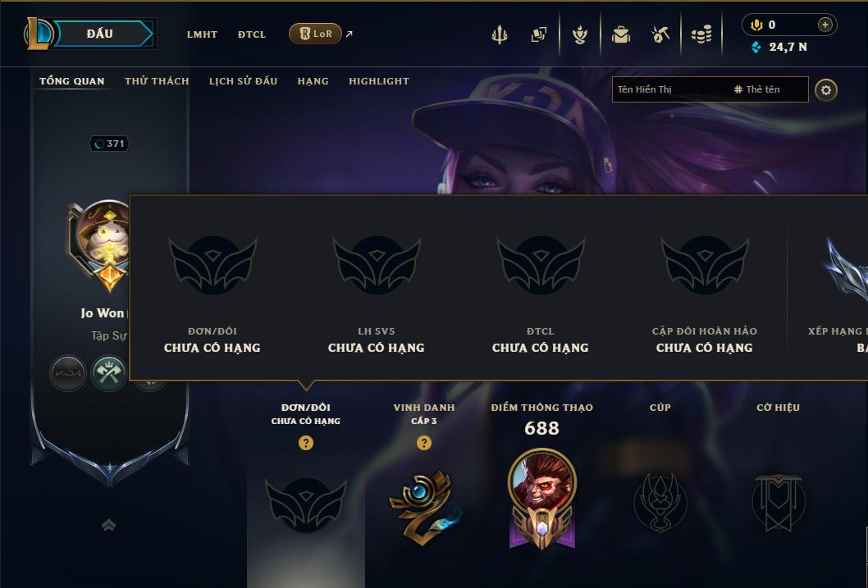Switch to the Thử Thách tab
Screen dimensions: 868x588
click(157, 80)
